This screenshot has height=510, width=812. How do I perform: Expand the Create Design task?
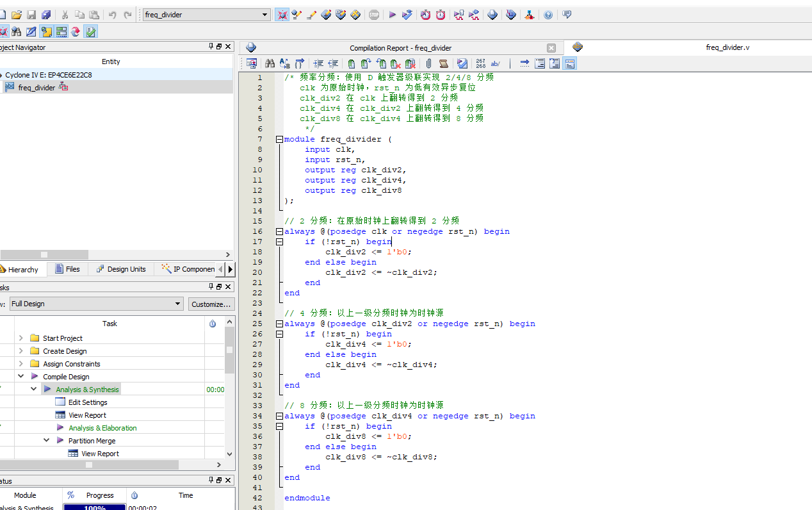pyautogui.click(x=20, y=351)
